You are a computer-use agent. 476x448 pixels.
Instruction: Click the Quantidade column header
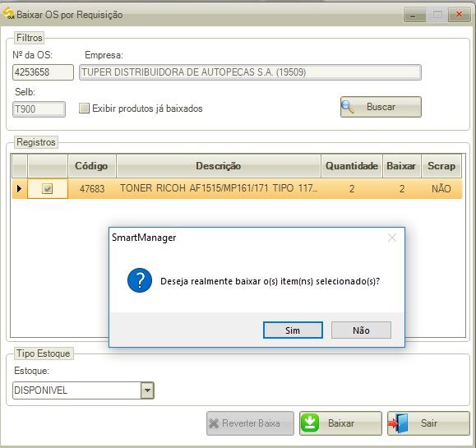point(352,166)
